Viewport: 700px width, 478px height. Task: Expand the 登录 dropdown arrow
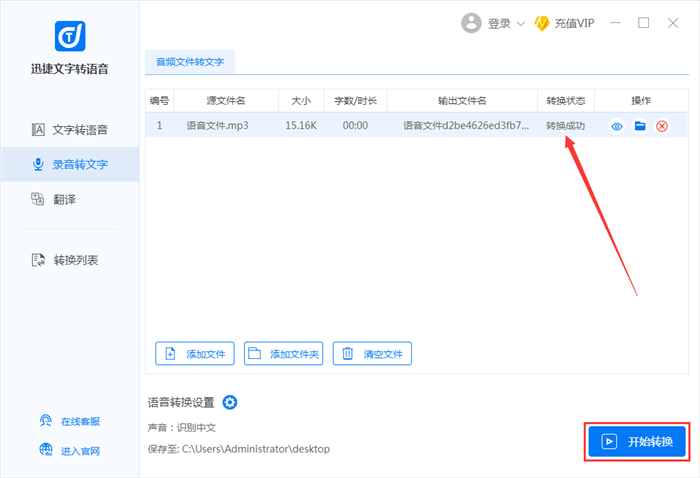pos(521,24)
